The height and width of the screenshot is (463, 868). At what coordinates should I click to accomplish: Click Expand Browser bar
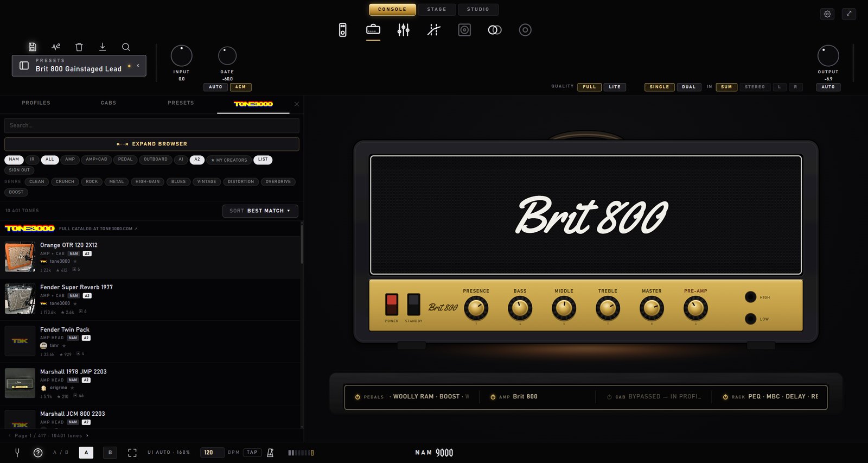coord(152,144)
